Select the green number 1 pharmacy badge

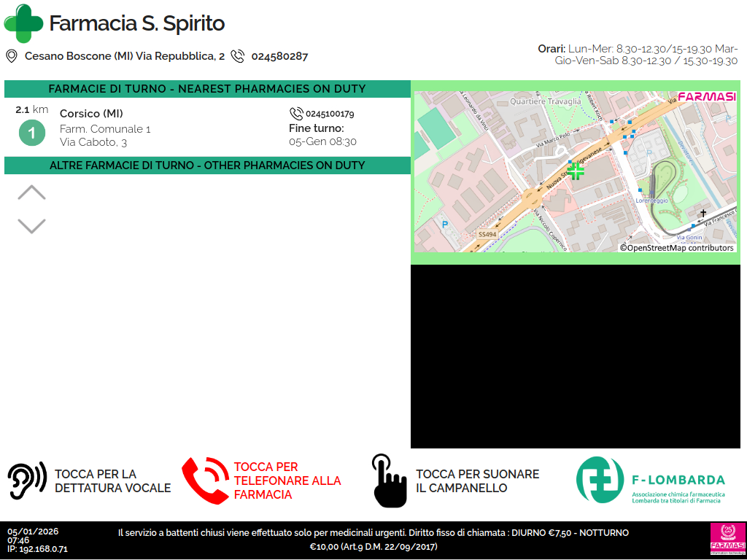pos(31,133)
